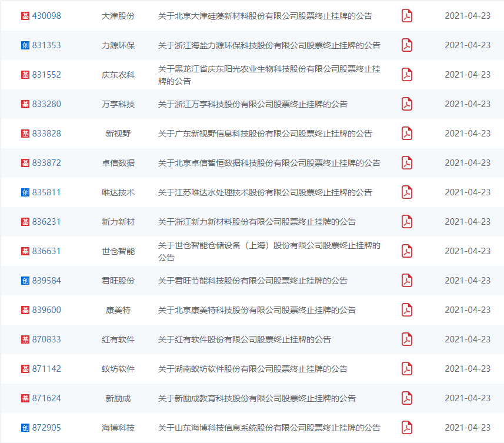Click the 基 badge beside 871624
Image resolution: width=504 pixels, height=443 pixels.
(x=25, y=398)
